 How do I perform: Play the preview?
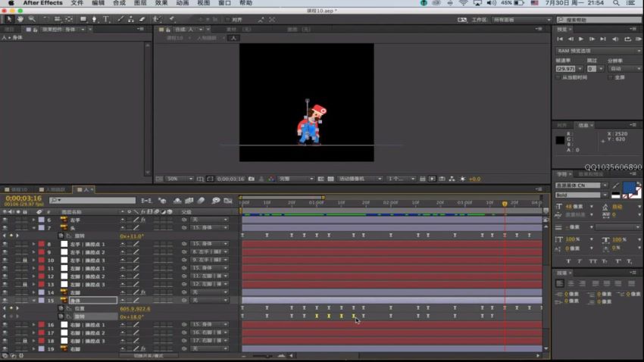581,39
